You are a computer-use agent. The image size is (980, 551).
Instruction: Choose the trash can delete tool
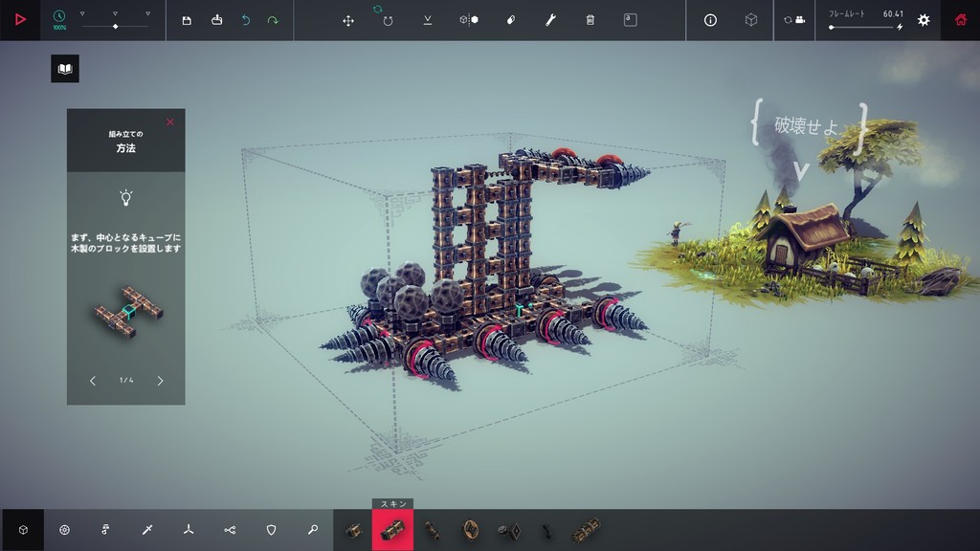[x=590, y=20]
